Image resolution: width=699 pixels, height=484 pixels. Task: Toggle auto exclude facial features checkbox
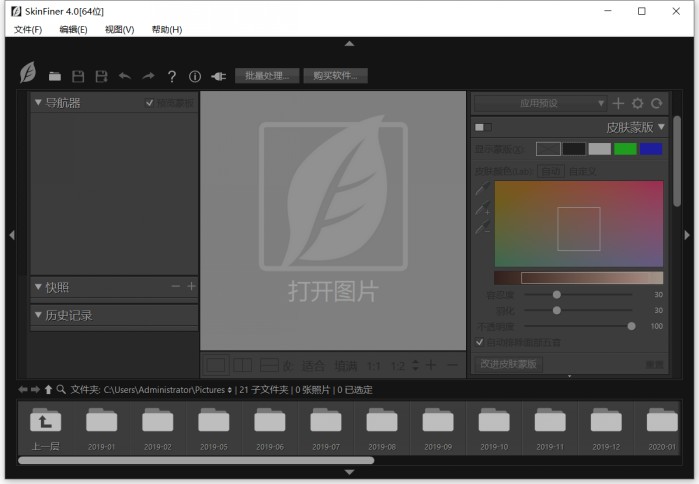pos(480,342)
